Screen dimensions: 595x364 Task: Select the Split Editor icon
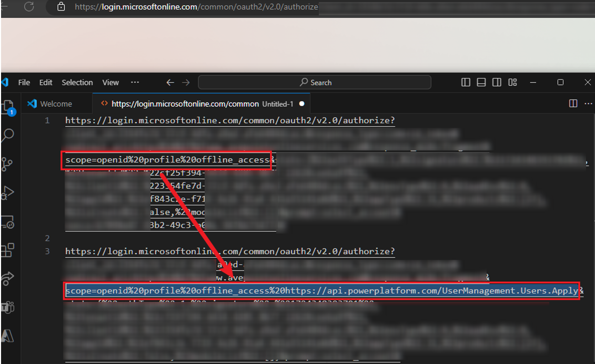click(572, 104)
